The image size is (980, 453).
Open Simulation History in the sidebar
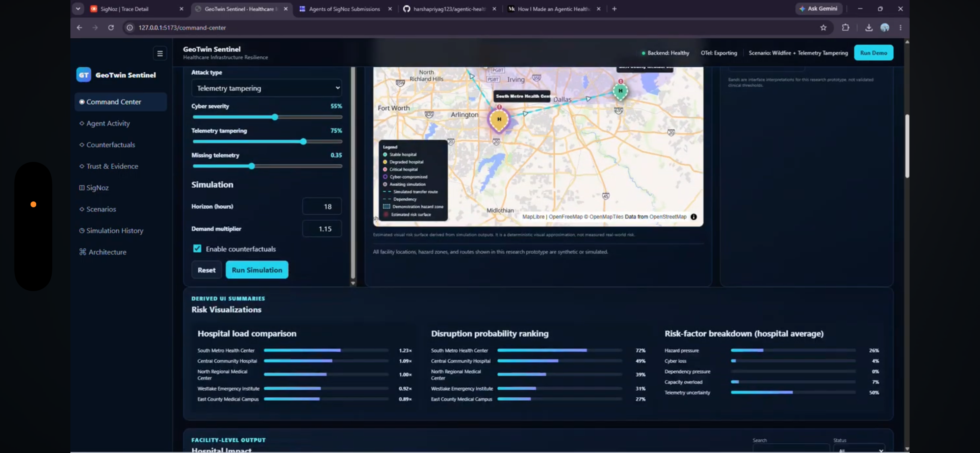115,230
